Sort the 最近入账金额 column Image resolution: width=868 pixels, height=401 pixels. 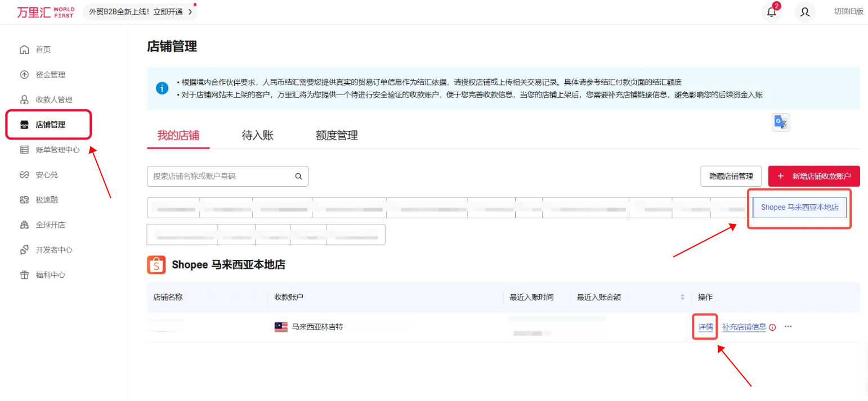coord(682,297)
